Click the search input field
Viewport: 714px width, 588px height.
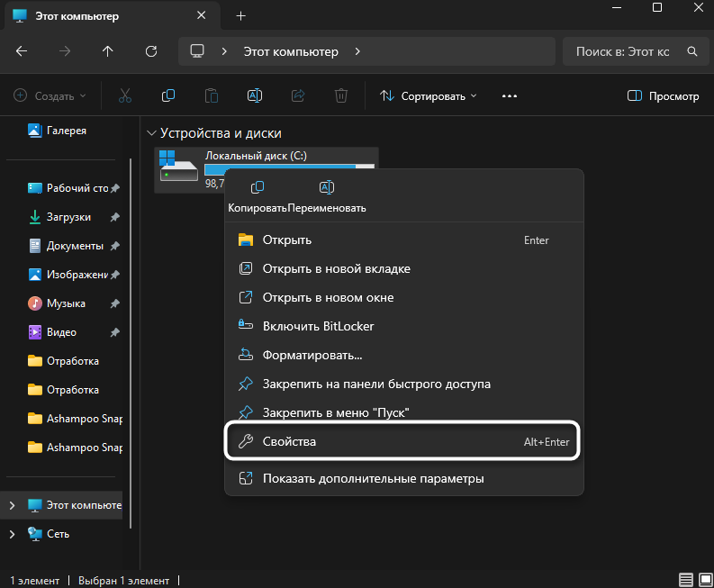[621, 51]
